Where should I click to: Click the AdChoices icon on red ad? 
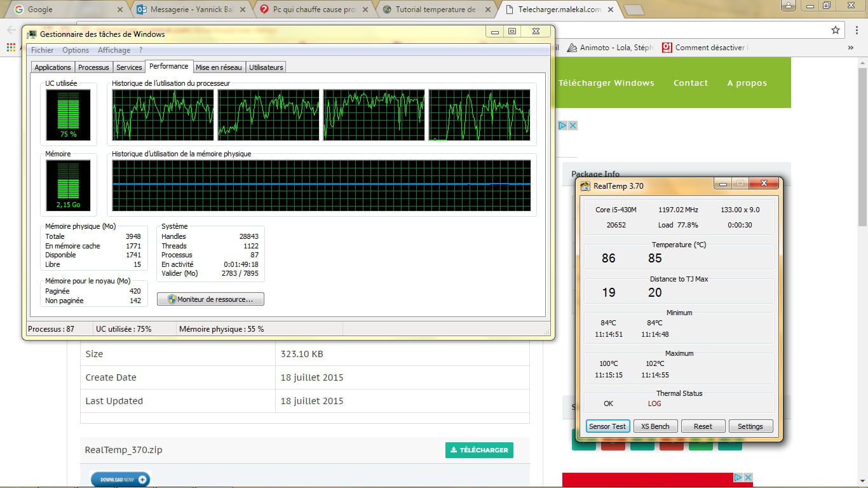click(x=738, y=477)
